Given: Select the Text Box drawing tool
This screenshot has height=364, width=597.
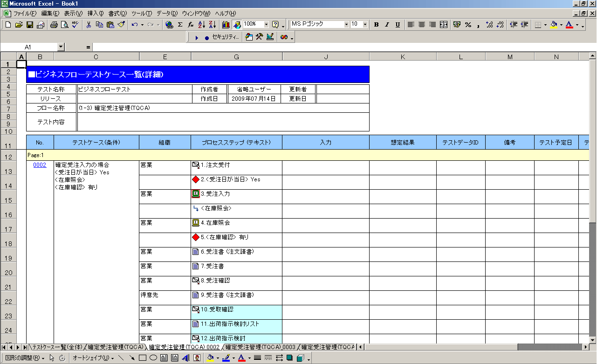Looking at the screenshot, I should [x=164, y=358].
